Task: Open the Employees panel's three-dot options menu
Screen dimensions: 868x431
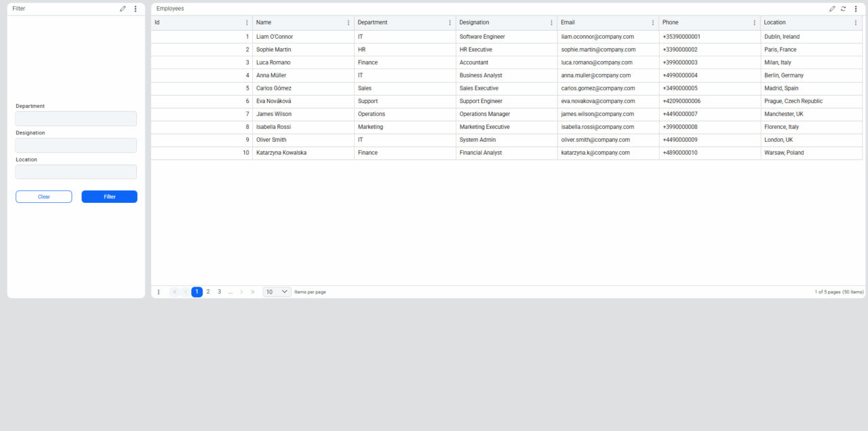Action: tap(856, 9)
